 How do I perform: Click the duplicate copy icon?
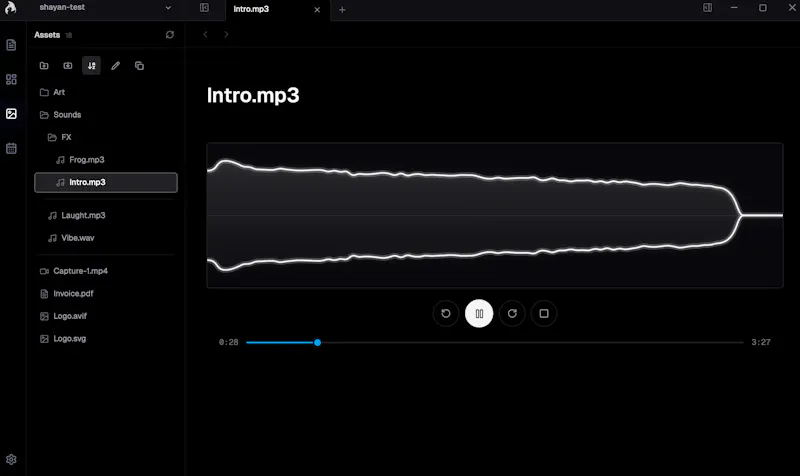tap(139, 66)
